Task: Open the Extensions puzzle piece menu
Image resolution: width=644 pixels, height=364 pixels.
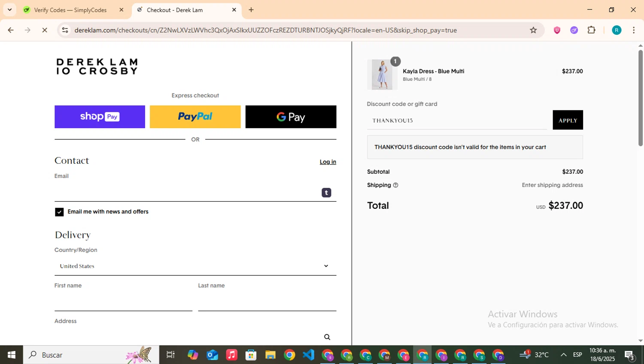Action: pyautogui.click(x=592, y=30)
